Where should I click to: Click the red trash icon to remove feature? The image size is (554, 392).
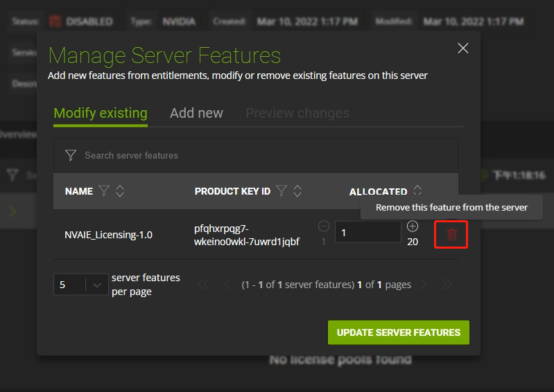point(451,235)
